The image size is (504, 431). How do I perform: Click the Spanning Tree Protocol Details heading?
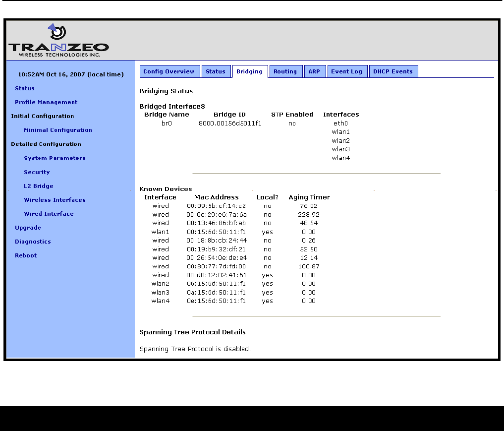click(x=193, y=332)
